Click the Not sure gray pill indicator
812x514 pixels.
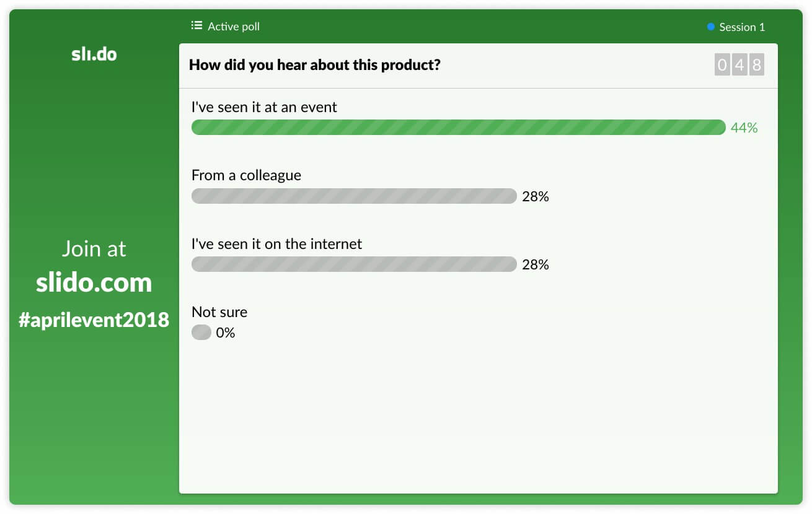click(x=201, y=333)
